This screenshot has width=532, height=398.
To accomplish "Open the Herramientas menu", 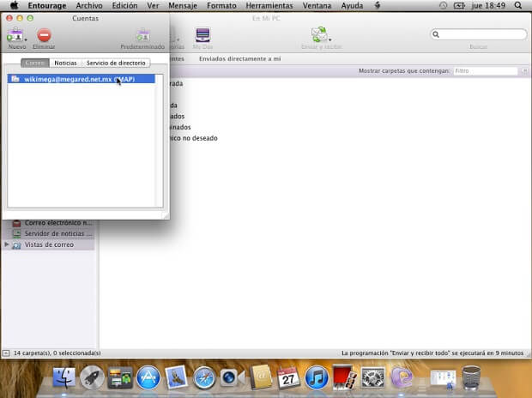I will [x=269, y=6].
